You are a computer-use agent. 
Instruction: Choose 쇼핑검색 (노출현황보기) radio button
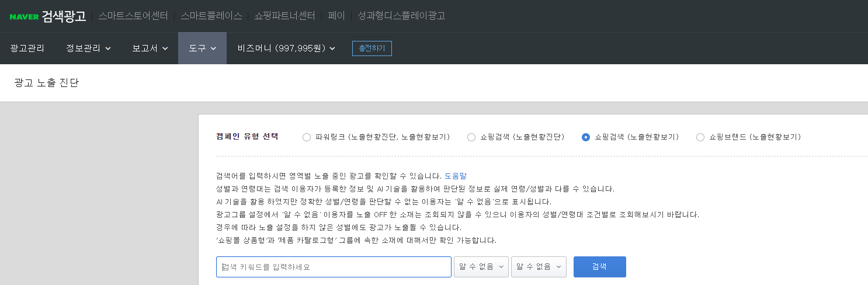pos(586,137)
